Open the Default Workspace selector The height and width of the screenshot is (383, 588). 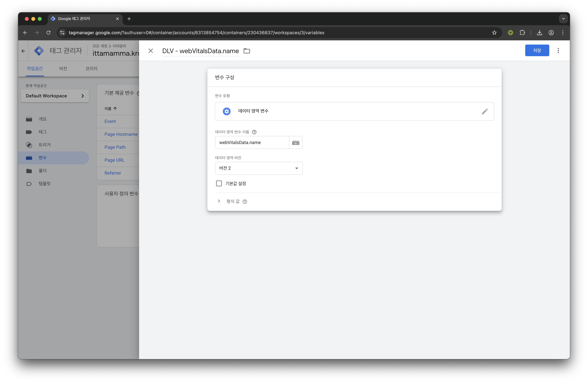[x=55, y=96]
